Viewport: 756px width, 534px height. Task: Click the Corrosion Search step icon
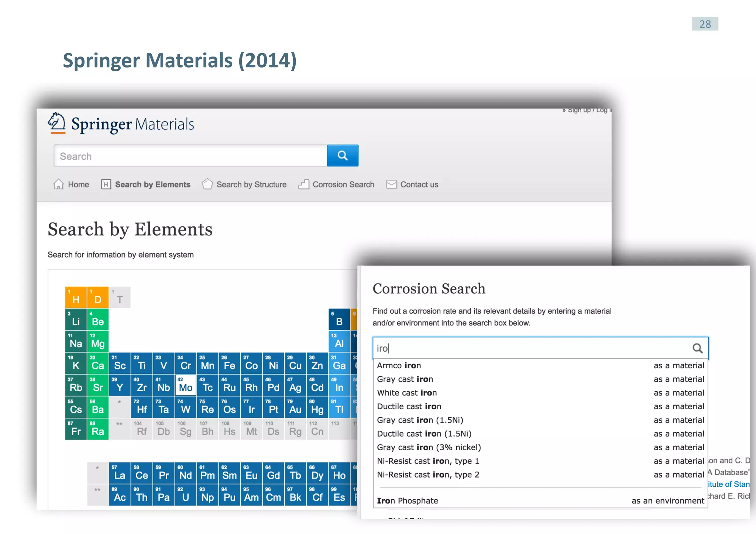click(x=303, y=184)
